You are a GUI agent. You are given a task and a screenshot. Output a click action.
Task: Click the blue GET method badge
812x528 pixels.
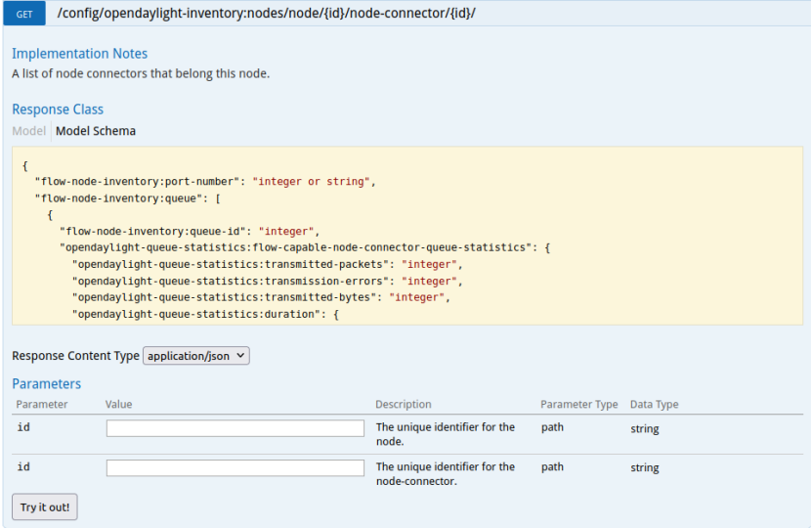click(24, 15)
